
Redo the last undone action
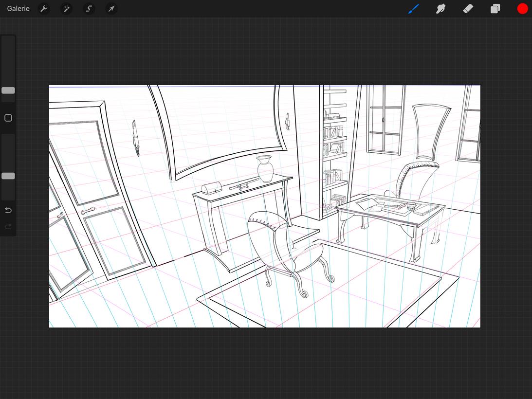8,226
